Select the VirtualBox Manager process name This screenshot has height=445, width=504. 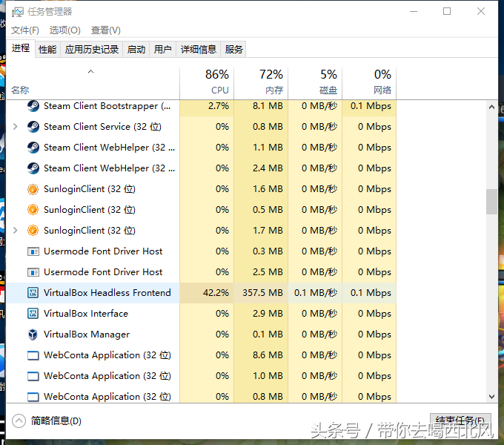(87, 334)
